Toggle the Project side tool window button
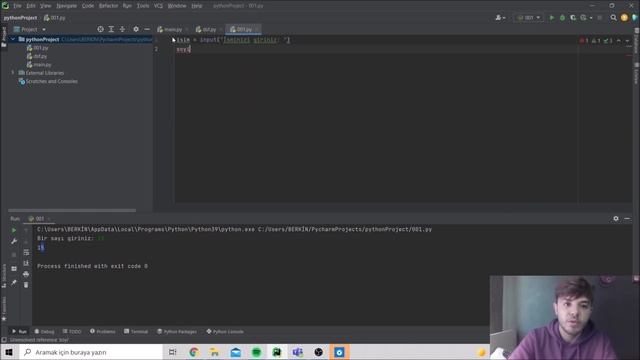Image resolution: width=640 pixels, height=360 pixels. point(4,37)
